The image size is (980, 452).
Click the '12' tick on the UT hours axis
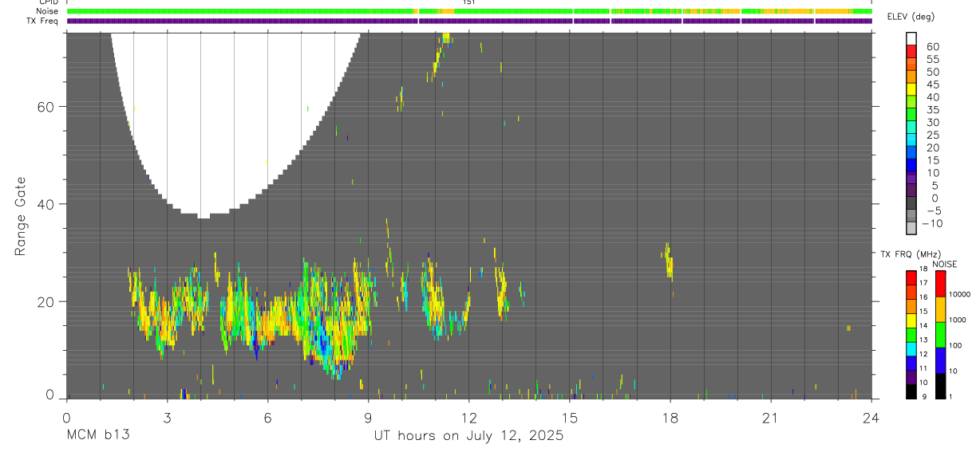point(468,418)
